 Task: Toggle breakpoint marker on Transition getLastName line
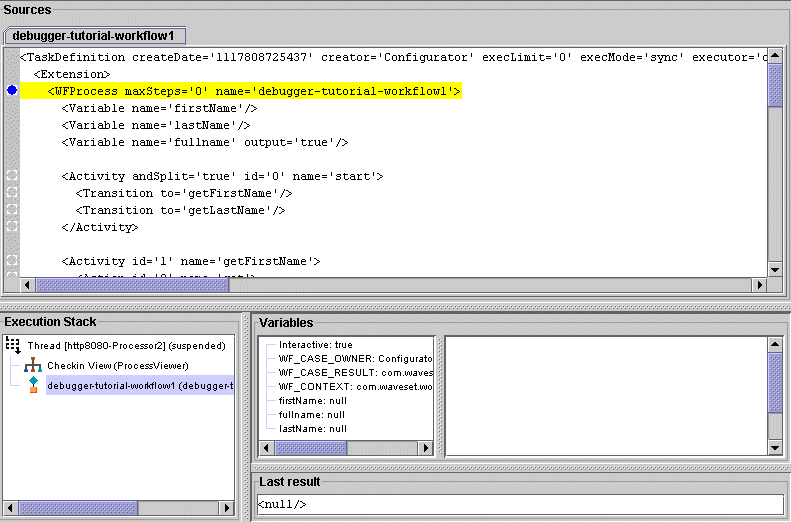pyautogui.click(x=12, y=209)
